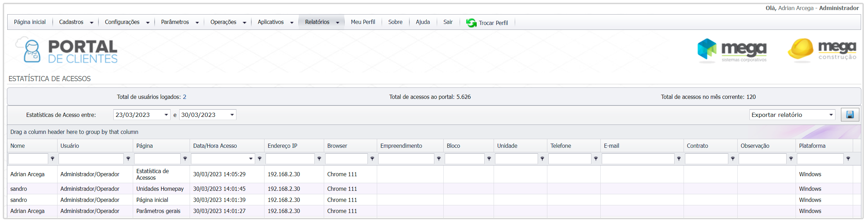
Task: Click the Plataforma column filter icon
Action: click(x=848, y=159)
